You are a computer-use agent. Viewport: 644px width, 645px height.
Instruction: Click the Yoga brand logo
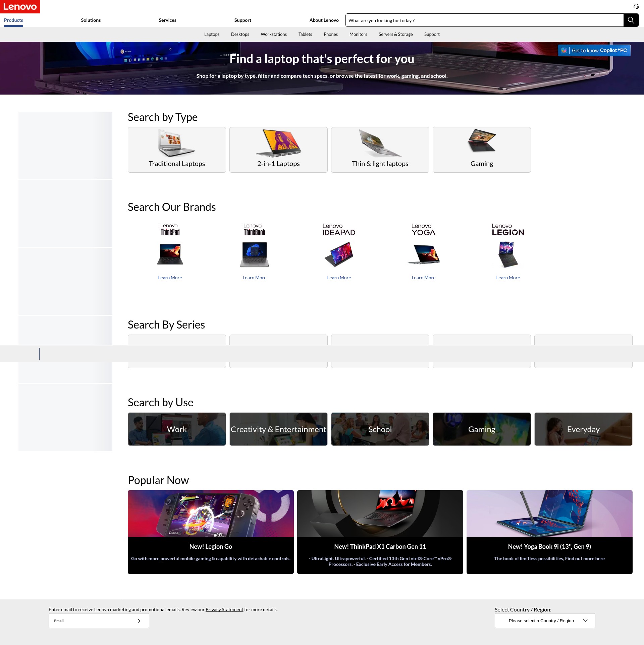coord(423,230)
